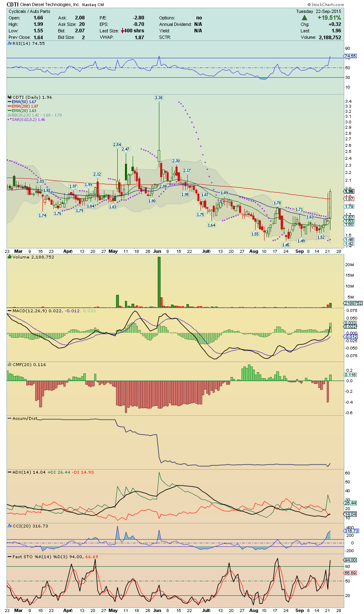The height and width of the screenshot is (614, 364).
Task: Click the 66.69 tag on the Fast STO axis
Action: click(x=351, y=573)
